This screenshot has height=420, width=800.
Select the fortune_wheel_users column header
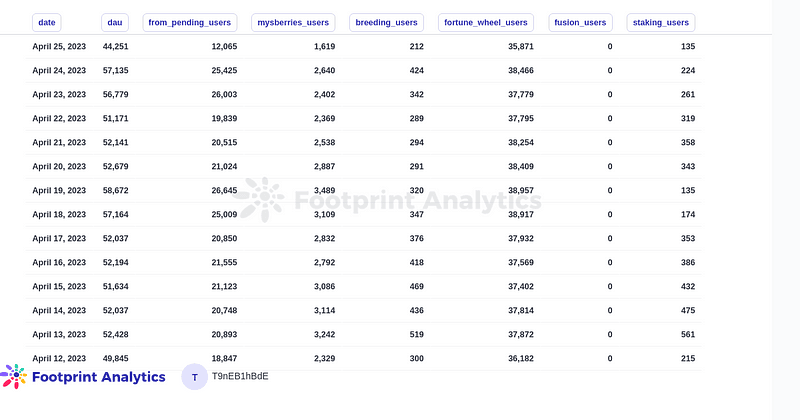click(x=485, y=22)
